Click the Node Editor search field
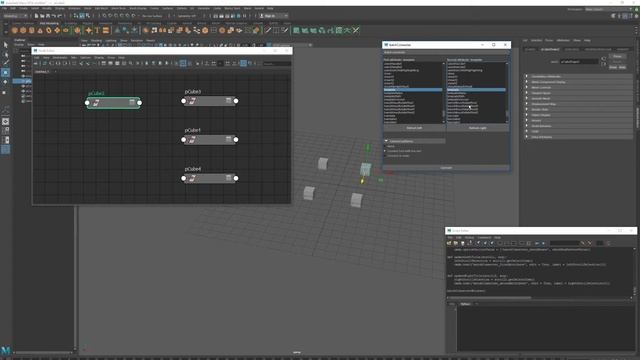Viewport: 640px width, 360px height. tap(277, 63)
